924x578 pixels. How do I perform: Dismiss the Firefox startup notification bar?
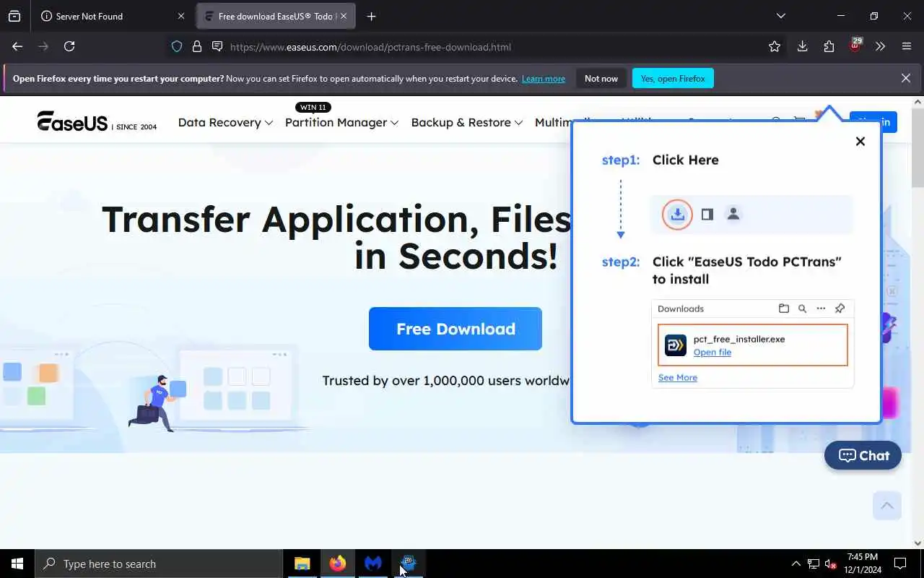coord(906,78)
